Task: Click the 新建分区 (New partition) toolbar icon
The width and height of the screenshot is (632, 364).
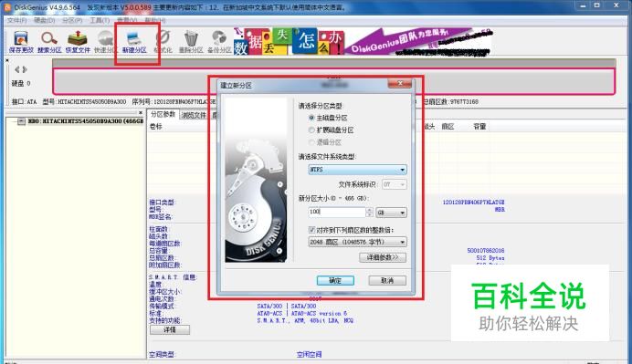Action: 134,42
